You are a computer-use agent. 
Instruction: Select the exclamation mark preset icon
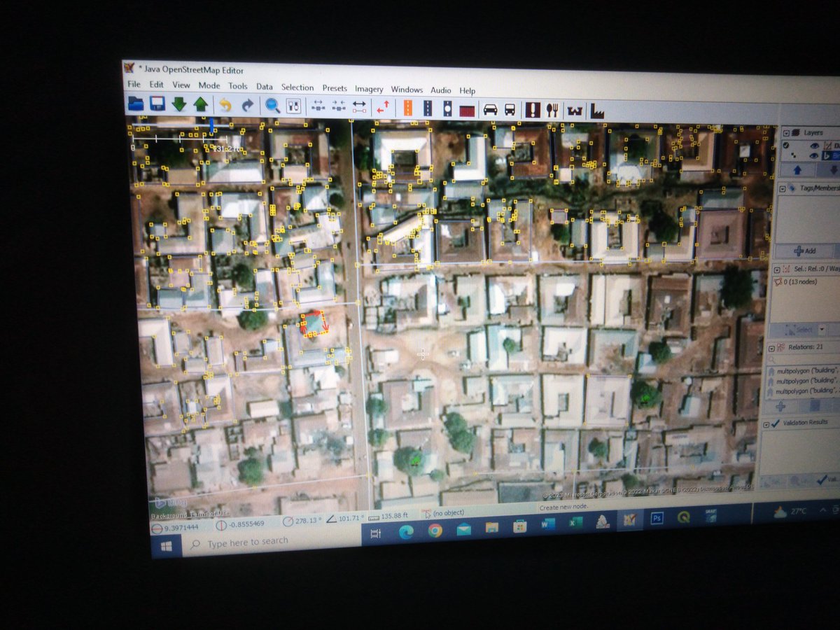[x=533, y=110]
